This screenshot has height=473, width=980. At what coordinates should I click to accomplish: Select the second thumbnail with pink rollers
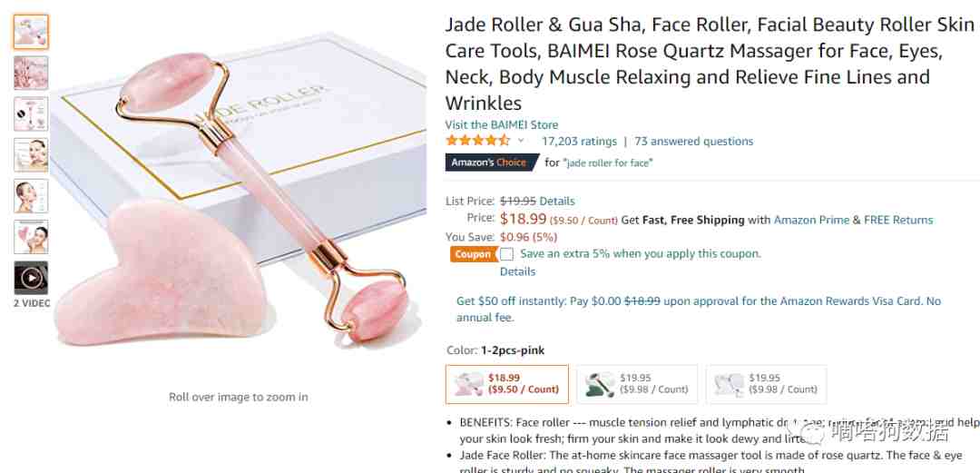click(31, 73)
